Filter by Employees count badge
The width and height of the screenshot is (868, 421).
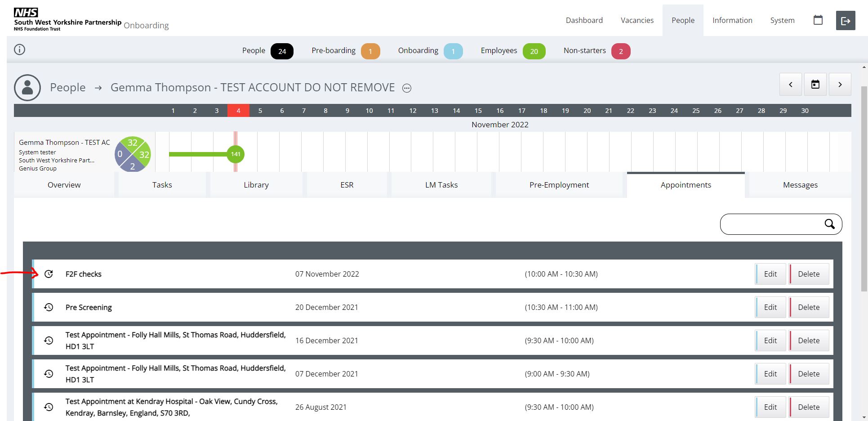(534, 51)
